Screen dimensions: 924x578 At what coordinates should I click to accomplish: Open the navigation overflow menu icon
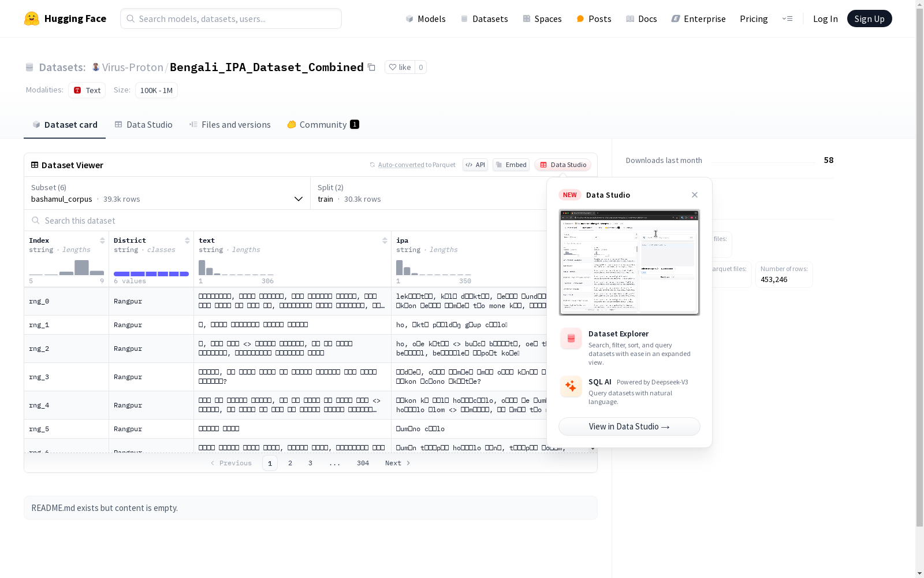788,18
